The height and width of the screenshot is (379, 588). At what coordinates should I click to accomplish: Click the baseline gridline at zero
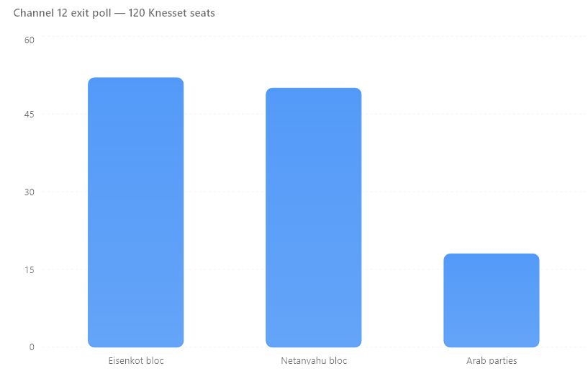click(314, 347)
